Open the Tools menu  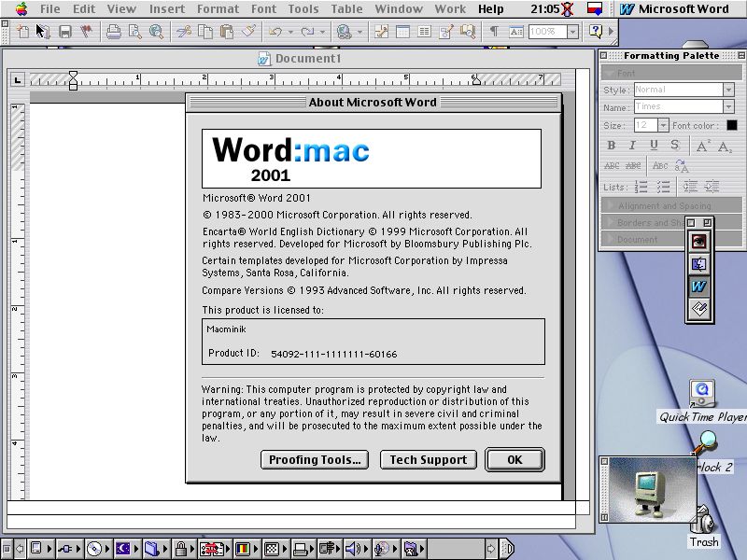click(303, 8)
